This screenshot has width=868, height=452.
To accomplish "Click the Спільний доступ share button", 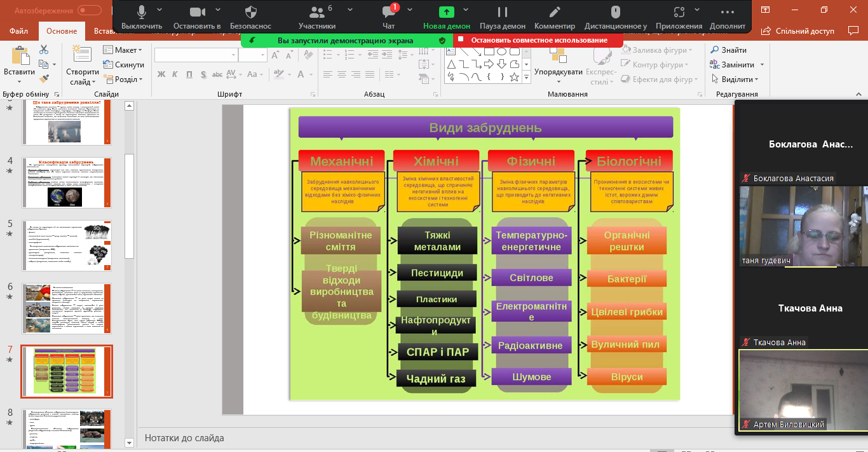I will [x=799, y=31].
